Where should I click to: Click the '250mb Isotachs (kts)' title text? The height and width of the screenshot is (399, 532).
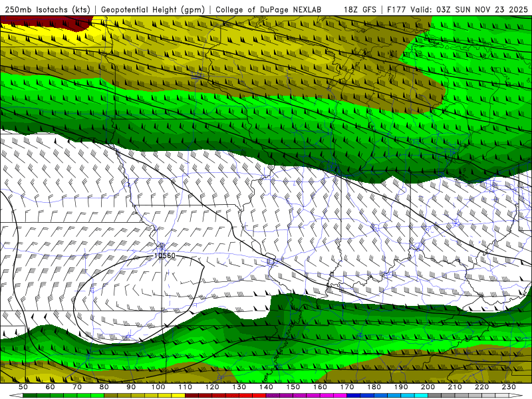48,9
